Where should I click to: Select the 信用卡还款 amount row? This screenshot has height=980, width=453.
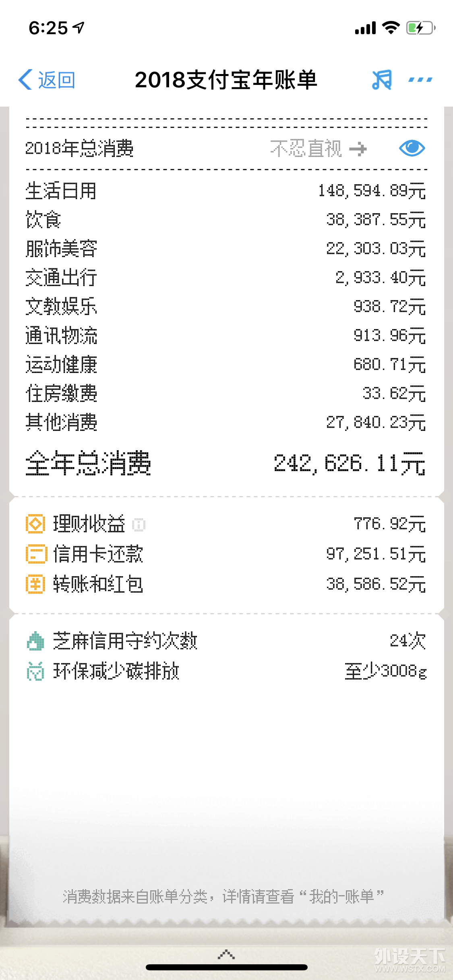(x=226, y=554)
